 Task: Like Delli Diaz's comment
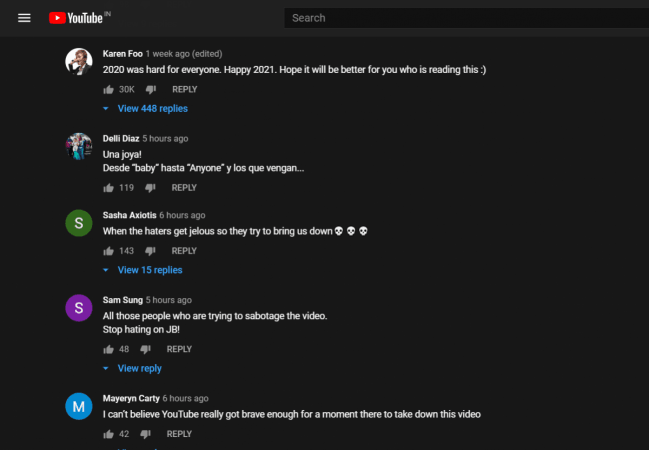click(x=108, y=188)
